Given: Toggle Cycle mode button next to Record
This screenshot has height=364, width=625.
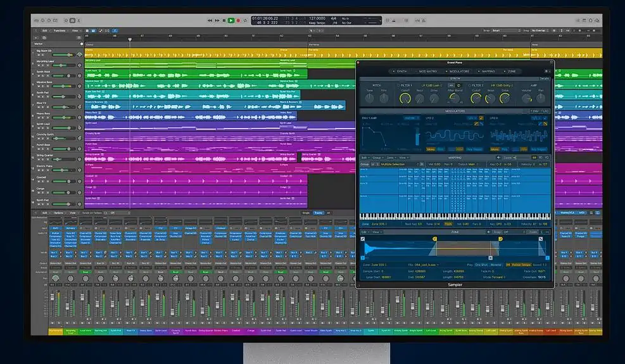Looking at the screenshot, I should [245, 20].
